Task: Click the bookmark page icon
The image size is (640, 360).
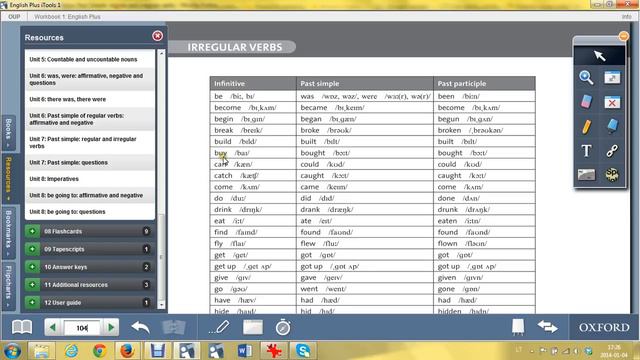Action: (x=518, y=327)
